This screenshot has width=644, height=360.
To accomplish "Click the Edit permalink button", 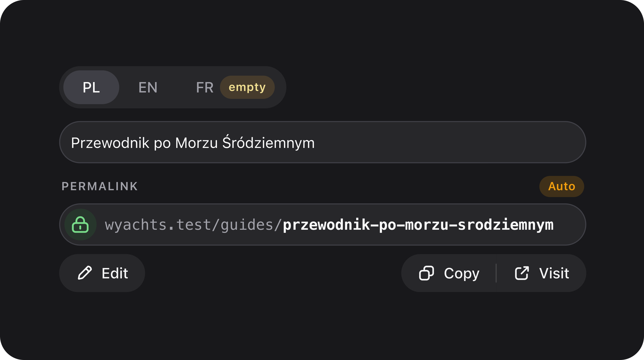I will coord(102,273).
